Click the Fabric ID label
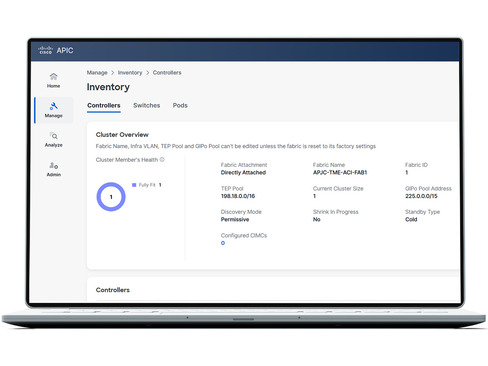488x366 pixels. click(416, 165)
